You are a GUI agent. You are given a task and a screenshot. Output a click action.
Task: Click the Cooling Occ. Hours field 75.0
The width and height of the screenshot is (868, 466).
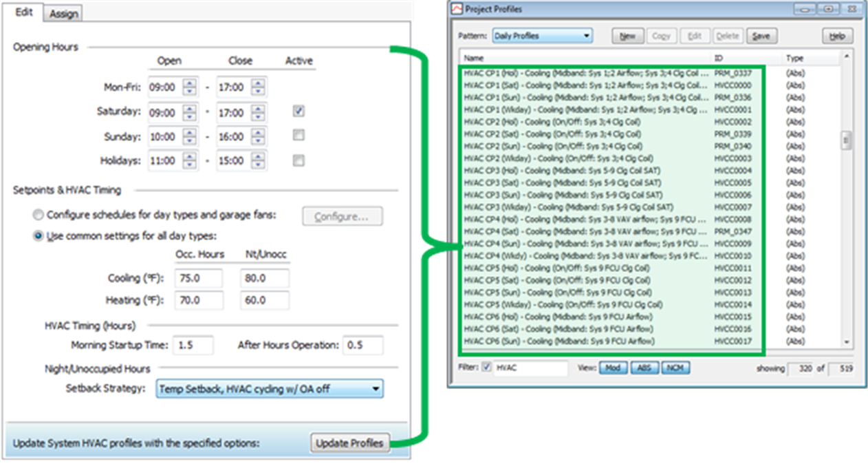click(198, 278)
